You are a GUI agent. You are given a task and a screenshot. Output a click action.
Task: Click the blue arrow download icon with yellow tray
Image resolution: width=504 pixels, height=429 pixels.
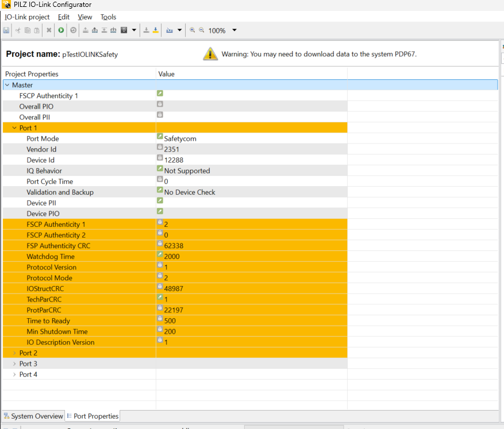tap(156, 30)
